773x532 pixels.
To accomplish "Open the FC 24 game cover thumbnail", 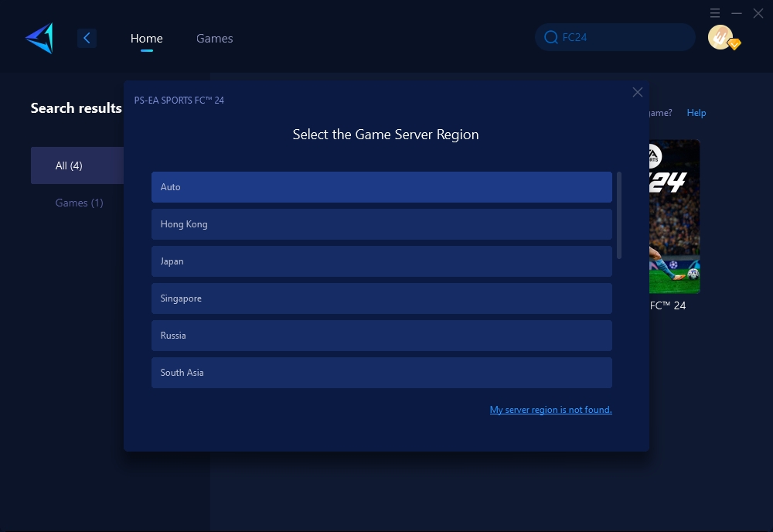I will coord(674,217).
